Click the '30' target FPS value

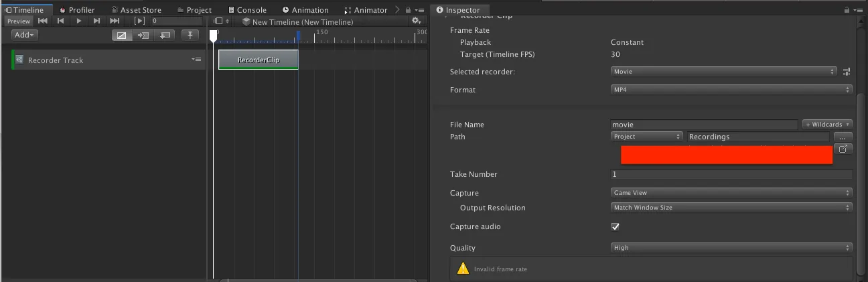tap(616, 54)
